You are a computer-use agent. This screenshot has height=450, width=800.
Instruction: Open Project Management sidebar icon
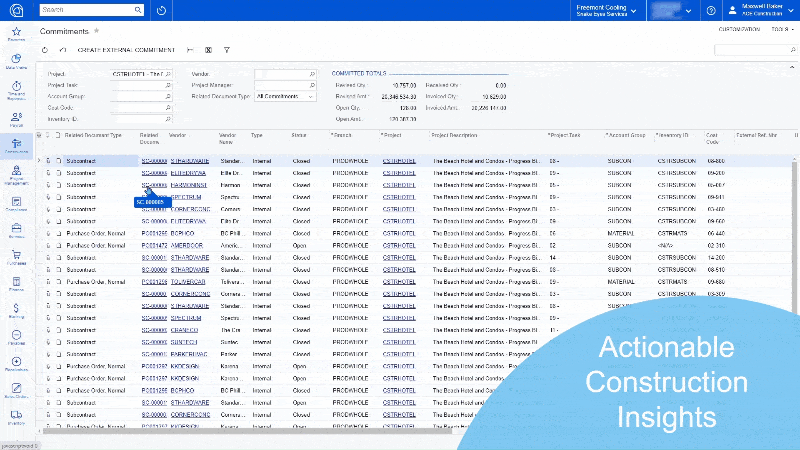coord(16,174)
